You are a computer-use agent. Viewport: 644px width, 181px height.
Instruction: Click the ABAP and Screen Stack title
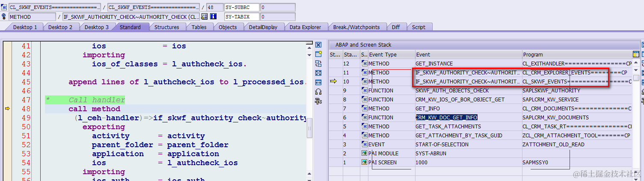pos(363,45)
